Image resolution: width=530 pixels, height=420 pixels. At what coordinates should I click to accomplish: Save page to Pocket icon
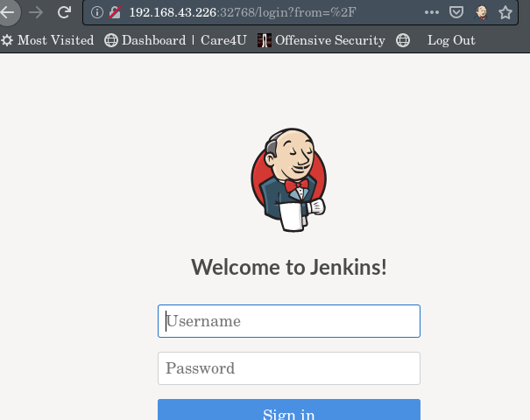click(456, 12)
